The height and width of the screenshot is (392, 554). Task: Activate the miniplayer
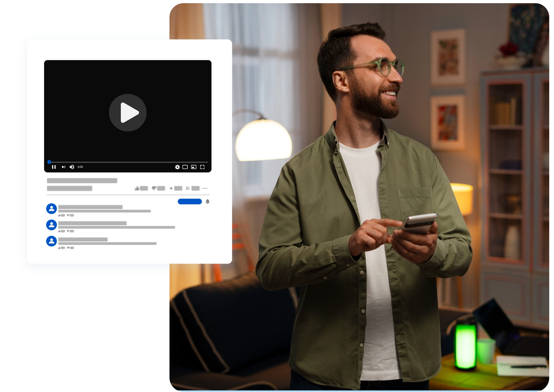pos(194,167)
